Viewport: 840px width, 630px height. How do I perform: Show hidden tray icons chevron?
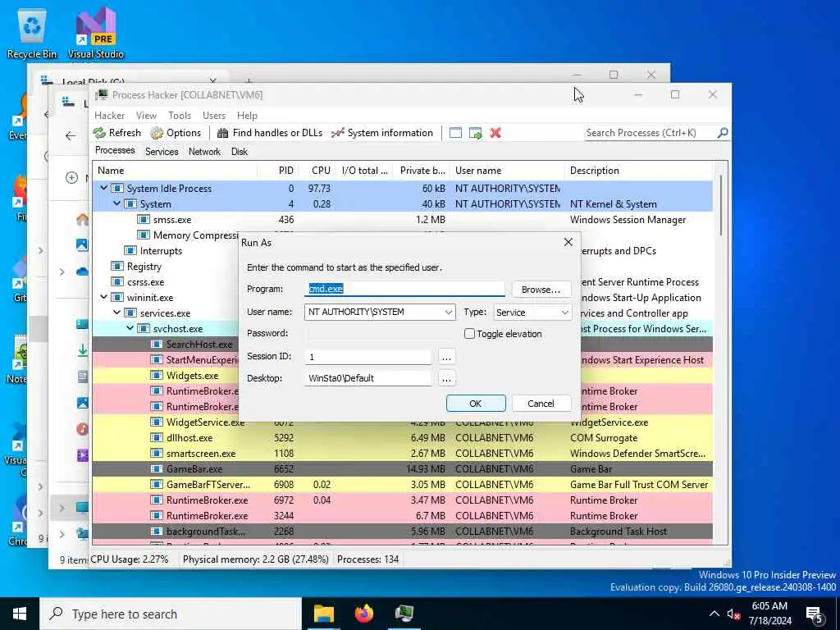tap(714, 614)
